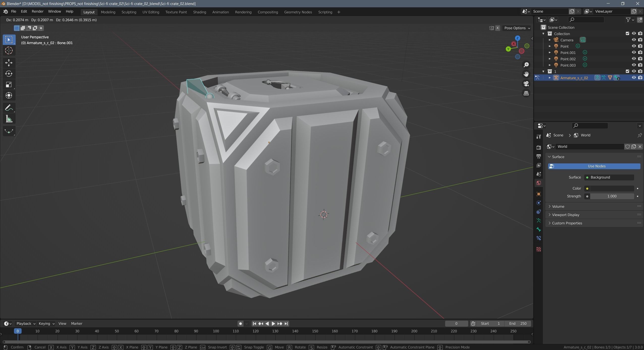Open the Playback dropdown menu
Screen dimensions: 644x350
[x=26, y=324]
